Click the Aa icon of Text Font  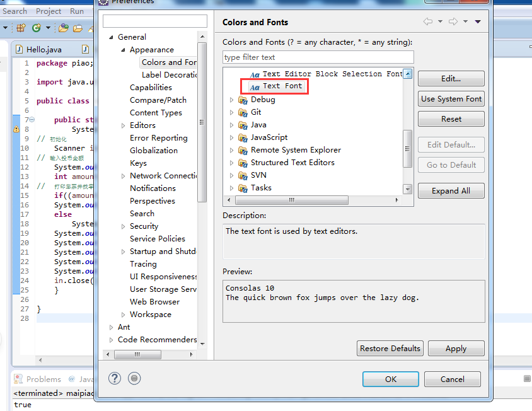[255, 87]
